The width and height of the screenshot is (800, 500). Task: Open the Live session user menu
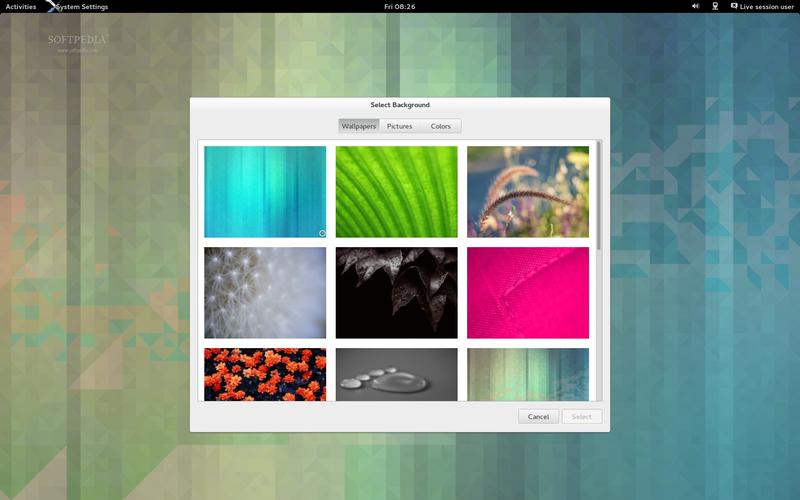(768, 6)
